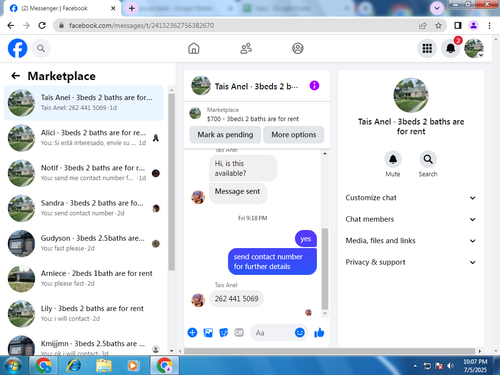The width and height of the screenshot is (500, 375).
Task: Open the tab search dropdown arrow
Action: [x=437, y=8]
